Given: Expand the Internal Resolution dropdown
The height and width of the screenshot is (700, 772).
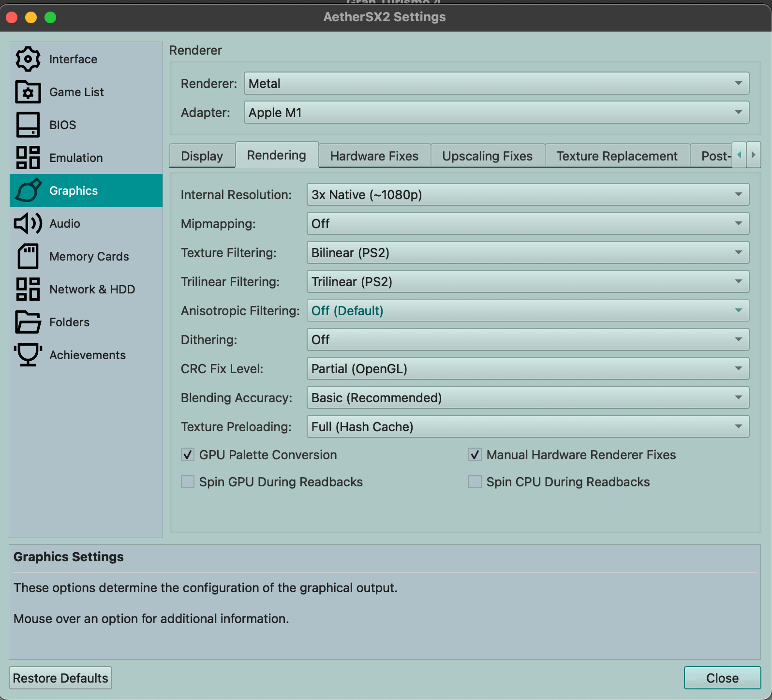Looking at the screenshot, I should tap(528, 195).
